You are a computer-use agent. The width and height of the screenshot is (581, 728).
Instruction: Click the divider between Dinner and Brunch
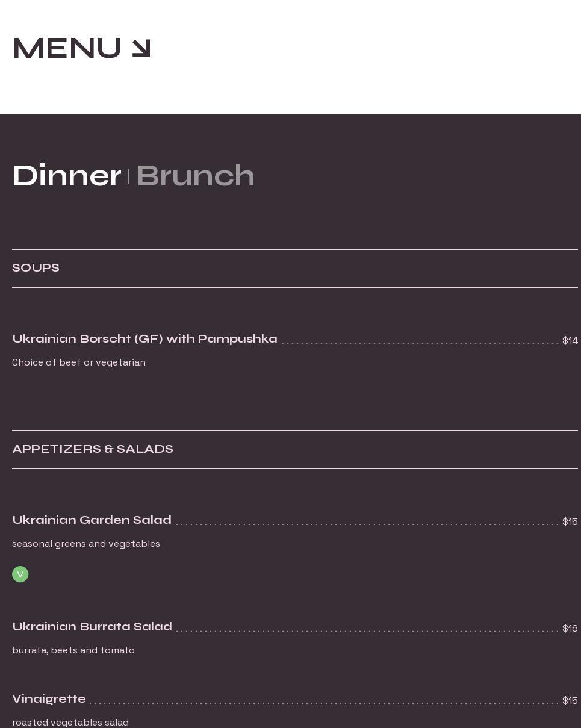click(129, 176)
